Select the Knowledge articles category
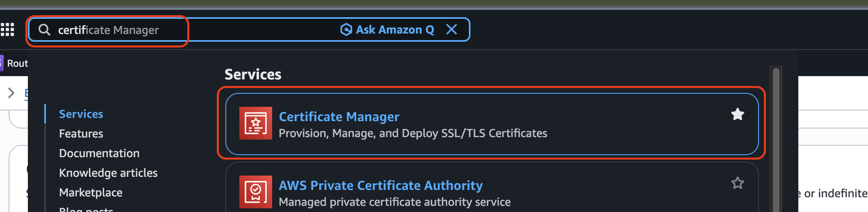The width and height of the screenshot is (868, 212). [x=108, y=173]
